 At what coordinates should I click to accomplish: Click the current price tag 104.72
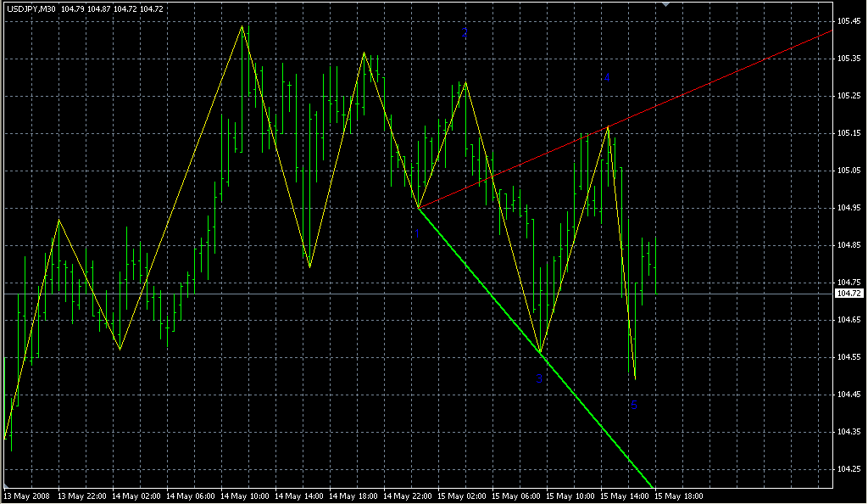tap(849, 294)
